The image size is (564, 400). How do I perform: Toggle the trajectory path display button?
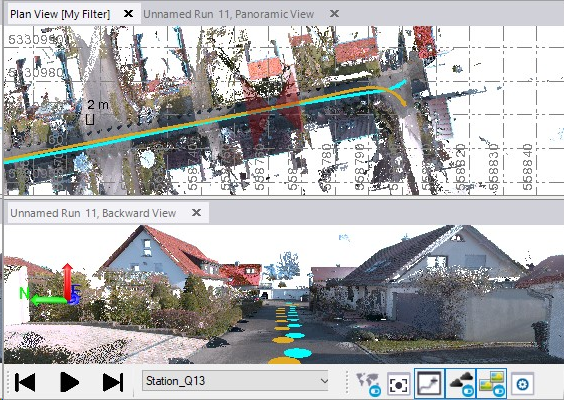429,383
